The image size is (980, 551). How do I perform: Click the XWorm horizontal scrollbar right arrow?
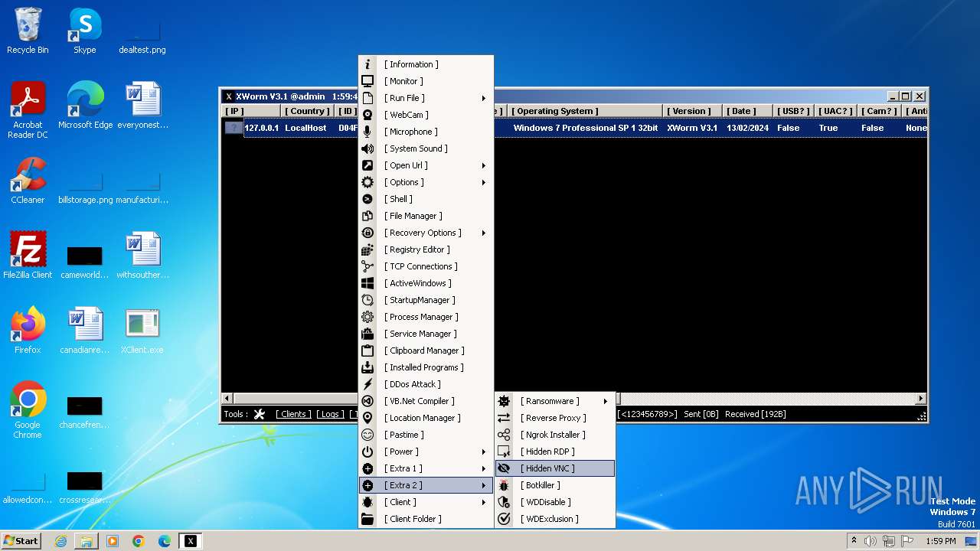click(921, 399)
